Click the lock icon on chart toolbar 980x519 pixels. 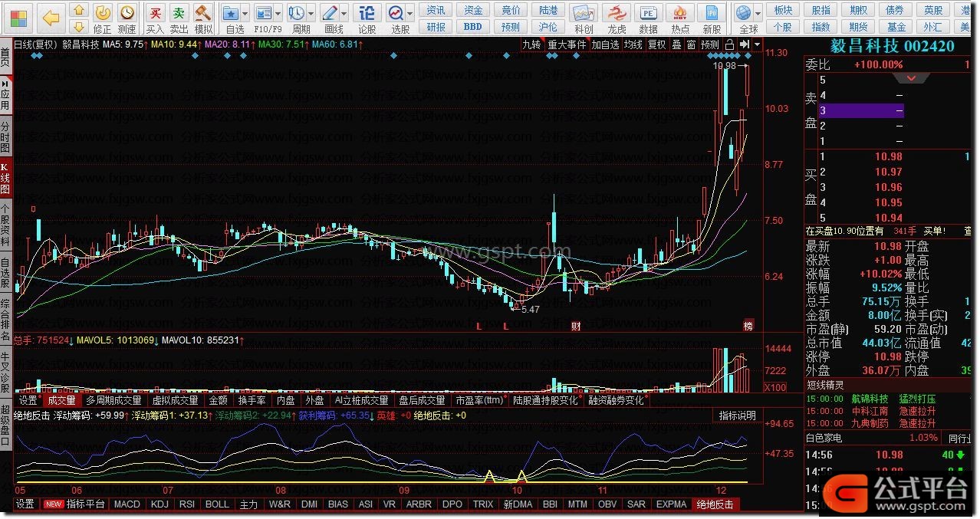click(x=730, y=44)
